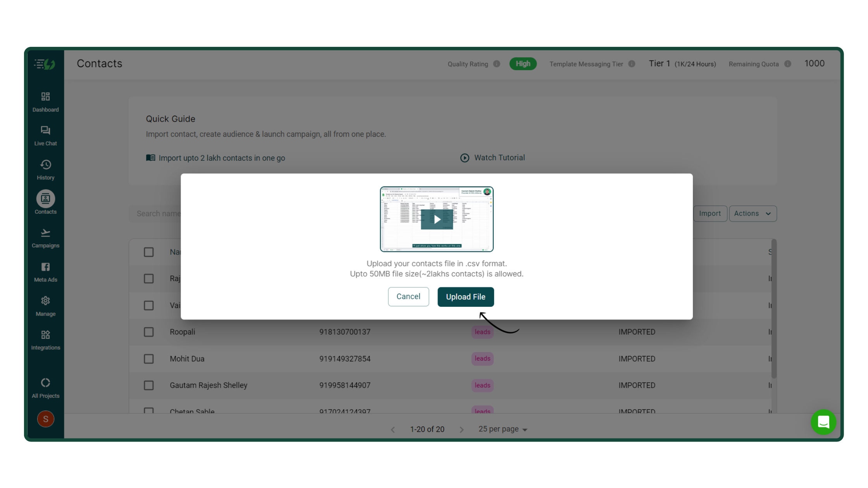Expand the Actions dropdown
This screenshot has height=488, width=868.
[753, 213]
